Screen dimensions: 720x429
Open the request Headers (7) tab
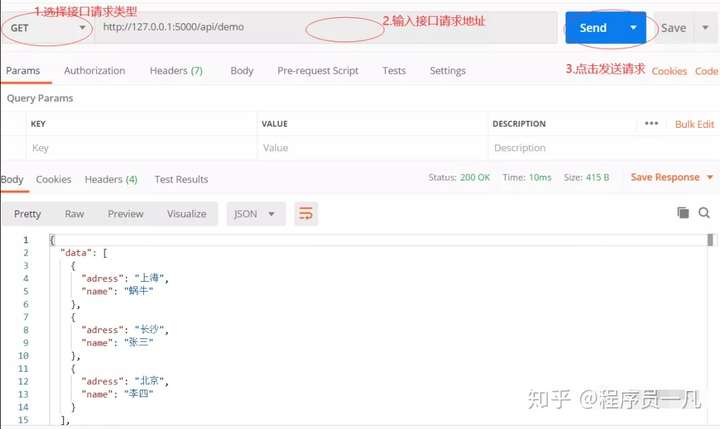(176, 71)
